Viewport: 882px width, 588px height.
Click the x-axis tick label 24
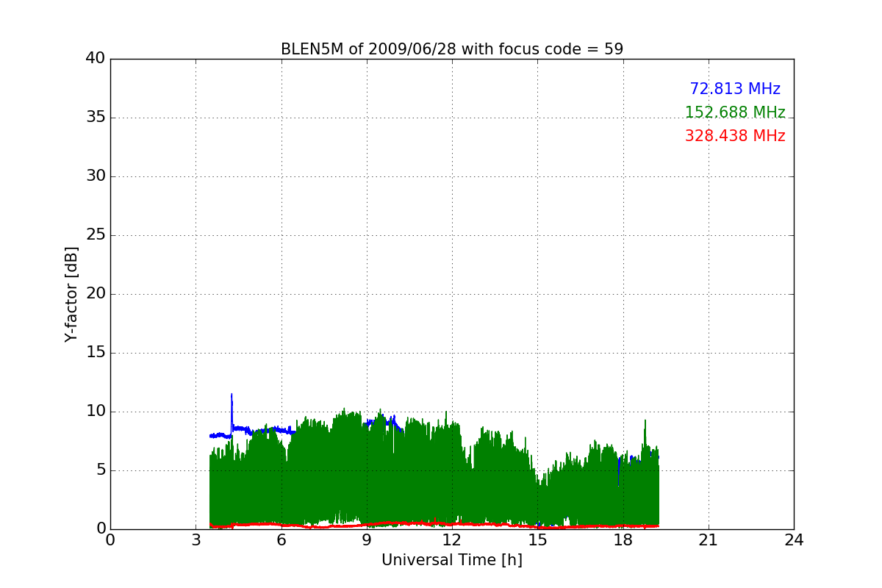[794, 540]
